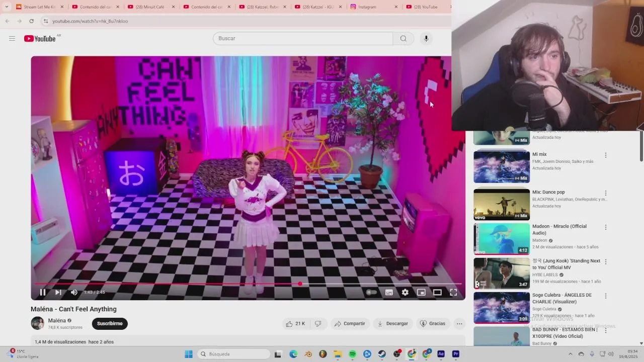This screenshot has width=644, height=362.
Task: Toggle the autoplay switch in the player
Action: click(x=371, y=292)
